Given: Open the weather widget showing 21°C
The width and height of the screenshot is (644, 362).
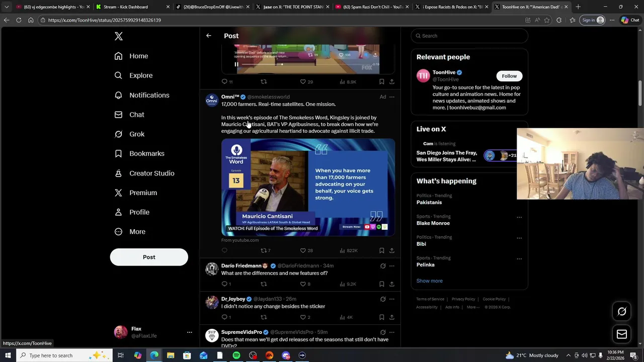Looking at the screenshot, I should click(532, 355).
